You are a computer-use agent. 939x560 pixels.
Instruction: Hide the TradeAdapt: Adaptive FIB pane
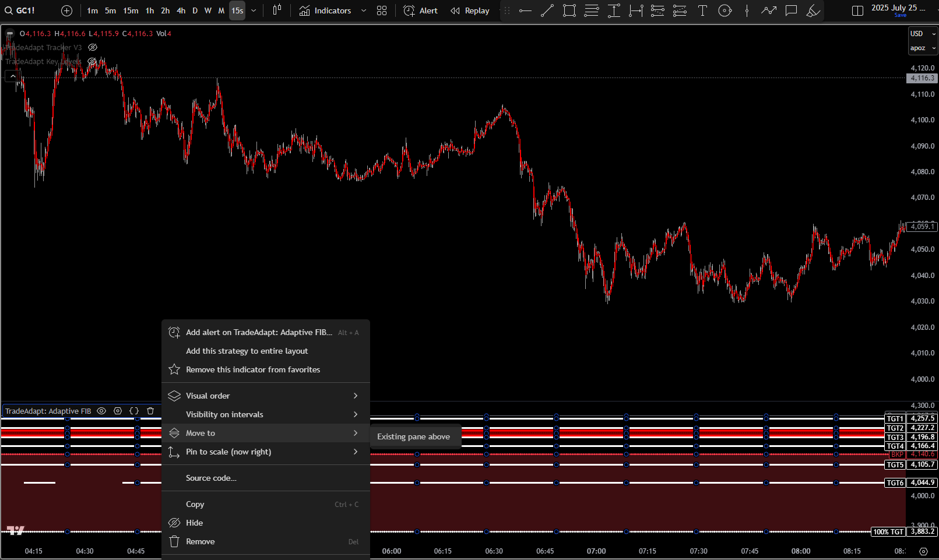click(x=101, y=411)
